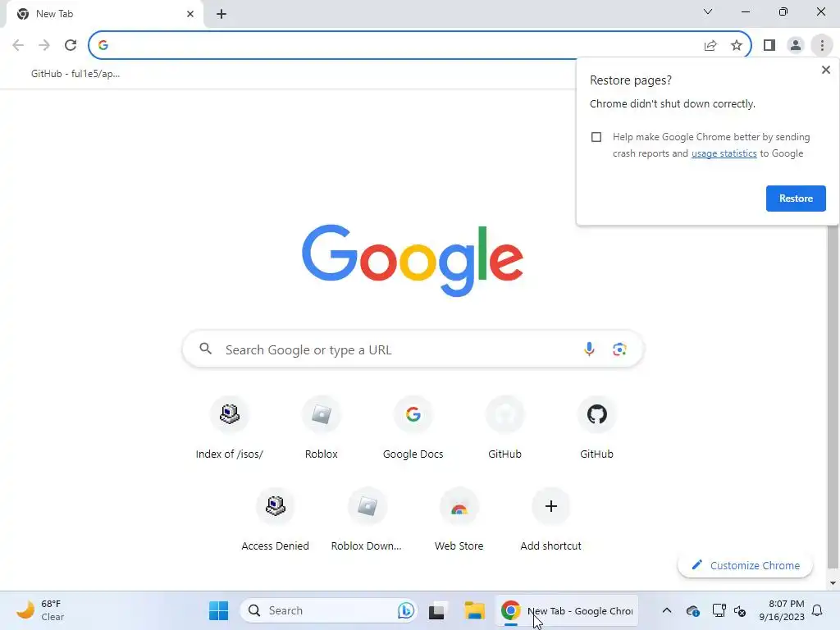Open the weather widget showing 68°F

[x=40, y=610]
